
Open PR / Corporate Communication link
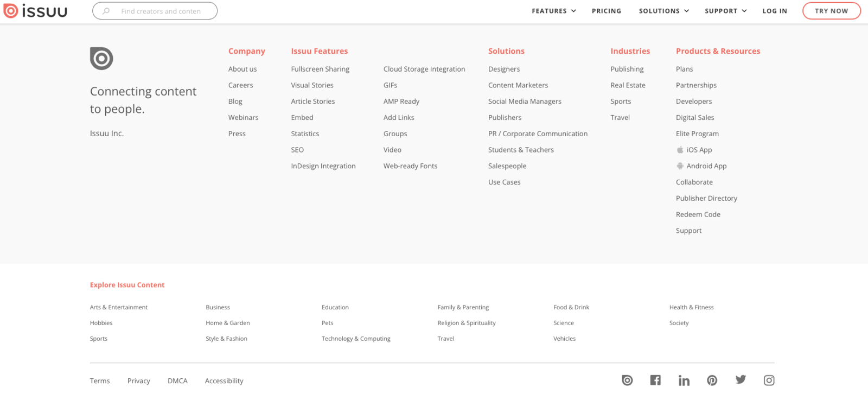pyautogui.click(x=538, y=134)
